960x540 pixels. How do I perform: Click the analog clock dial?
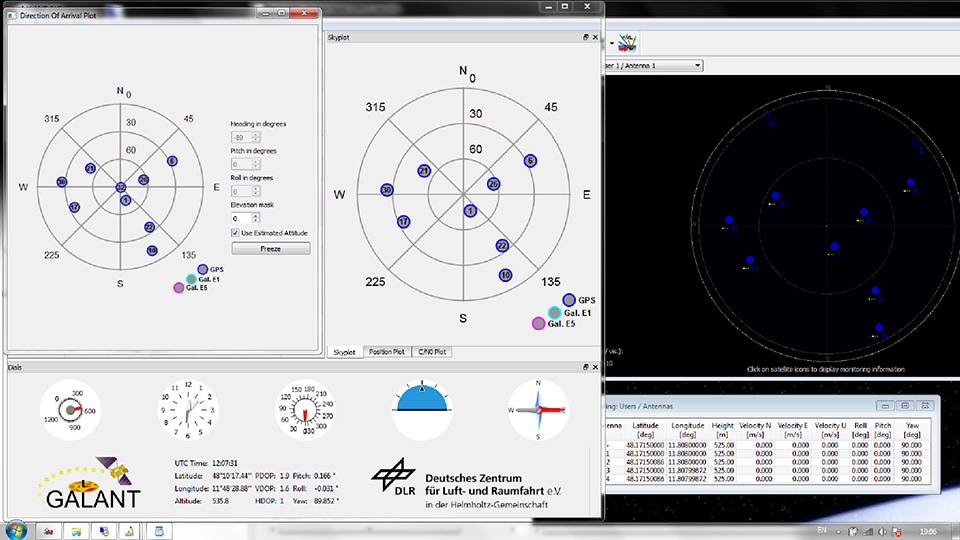(x=187, y=410)
